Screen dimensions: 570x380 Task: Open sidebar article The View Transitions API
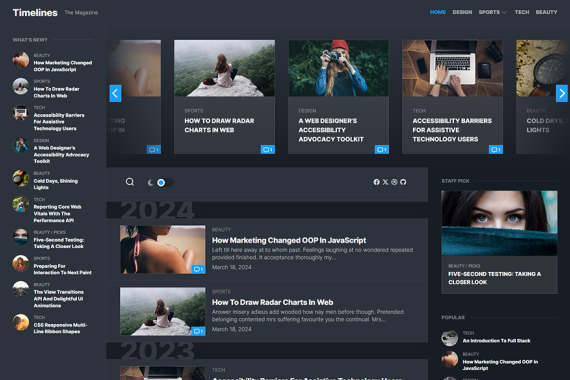click(x=59, y=299)
